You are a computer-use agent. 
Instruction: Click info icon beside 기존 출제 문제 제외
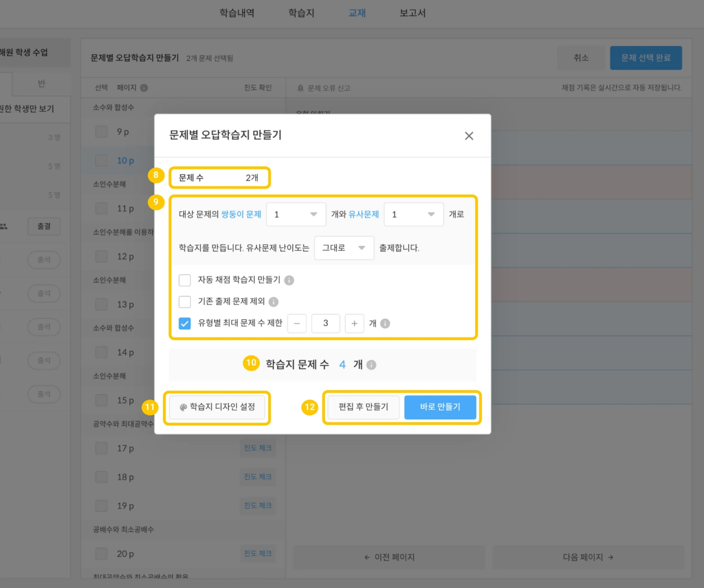coord(273,302)
